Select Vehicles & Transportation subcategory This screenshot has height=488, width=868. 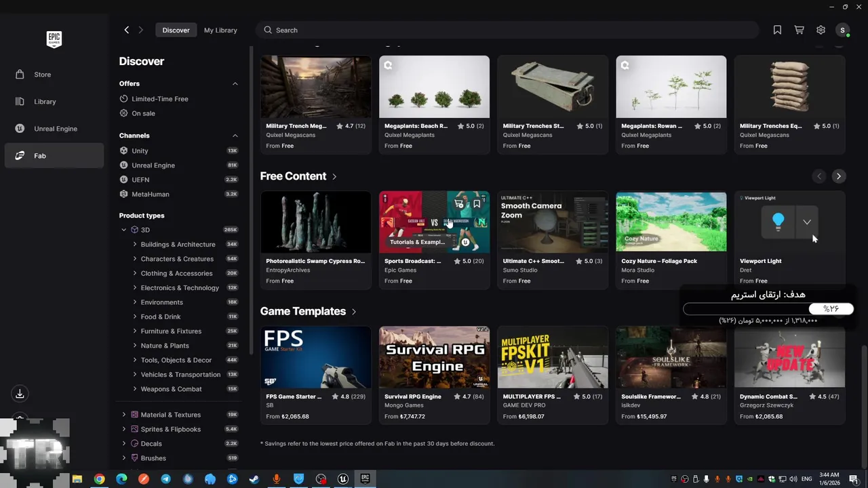point(180,375)
